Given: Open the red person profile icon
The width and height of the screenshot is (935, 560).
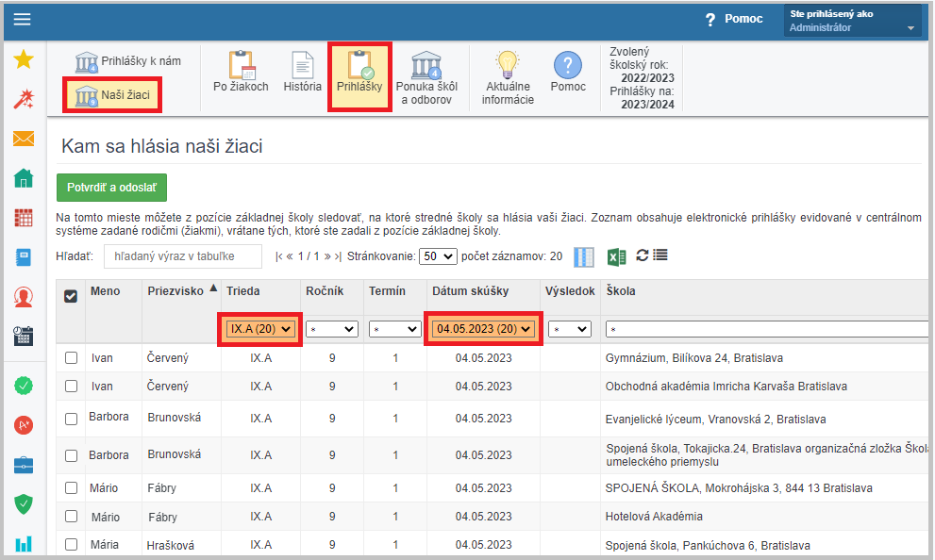Looking at the screenshot, I should tap(24, 297).
